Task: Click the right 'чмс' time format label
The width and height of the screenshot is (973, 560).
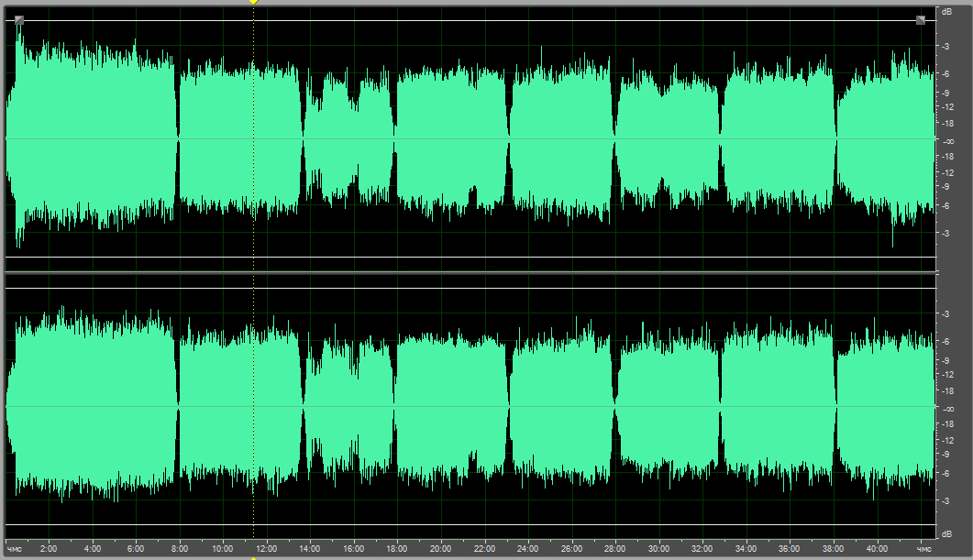Action: coord(923,549)
